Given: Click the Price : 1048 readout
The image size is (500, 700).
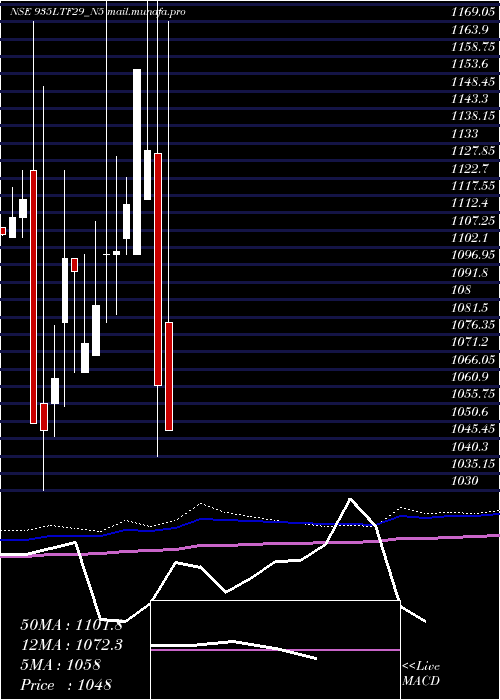Looking at the screenshot, I should pos(66,685).
